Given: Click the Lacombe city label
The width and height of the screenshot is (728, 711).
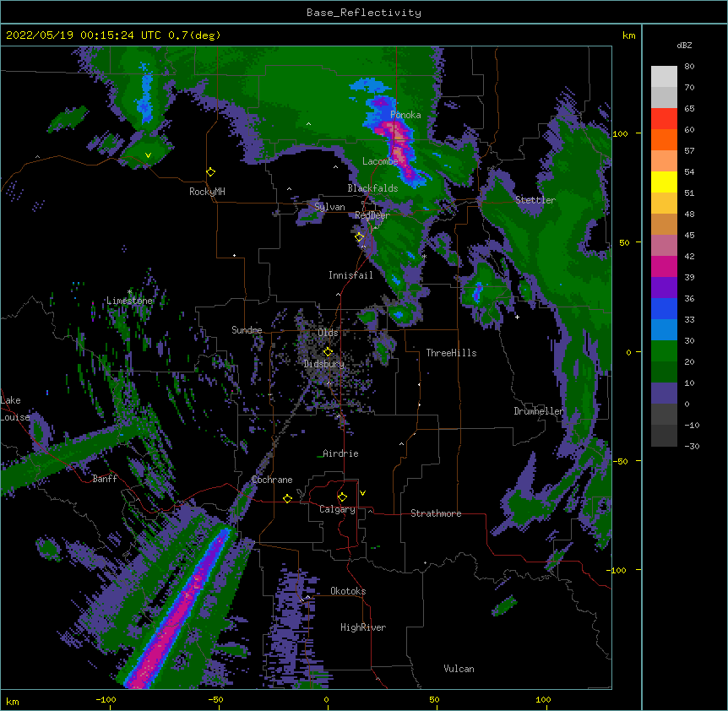Looking at the screenshot, I should tap(380, 161).
